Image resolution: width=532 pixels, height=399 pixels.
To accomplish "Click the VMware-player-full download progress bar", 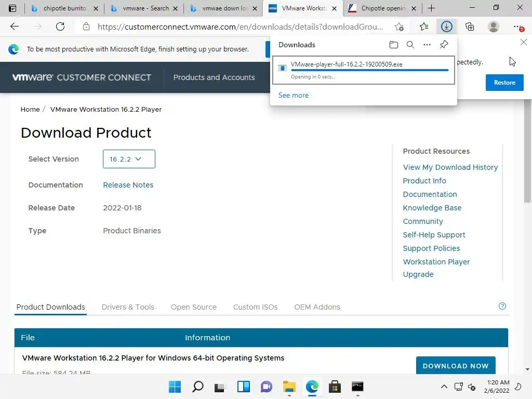I will click(369, 70).
